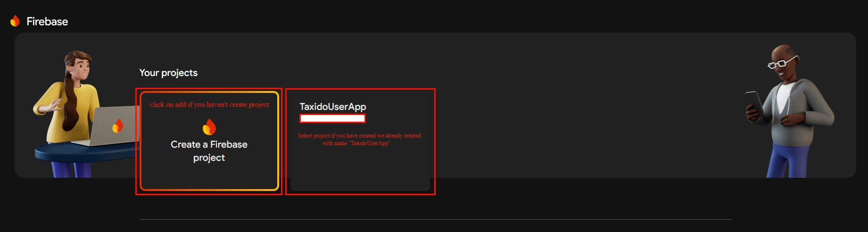868x232 pixels.
Task: Open the TaxidoUserApp project title
Action: click(x=333, y=107)
